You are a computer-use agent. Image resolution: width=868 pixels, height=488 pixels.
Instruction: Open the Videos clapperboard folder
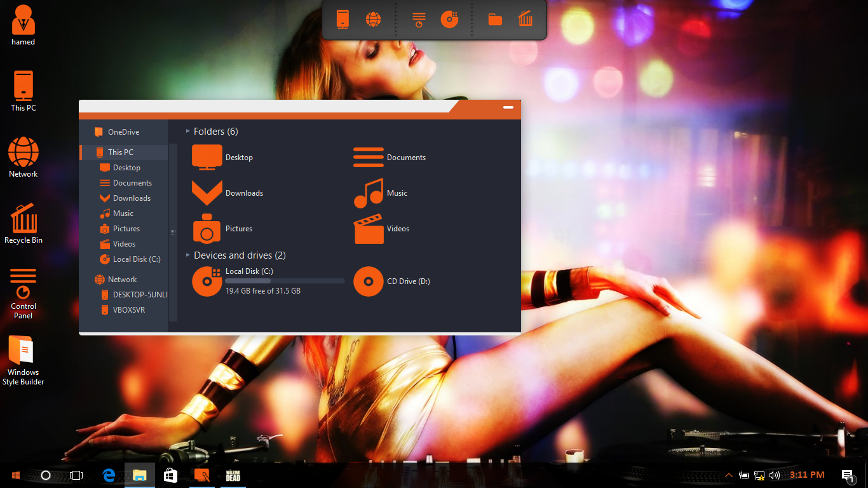point(369,229)
